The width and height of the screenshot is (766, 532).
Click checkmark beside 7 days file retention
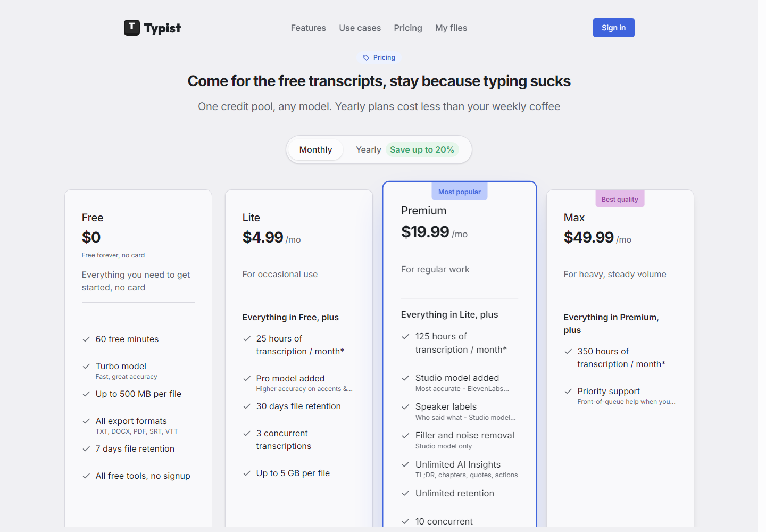[86, 448]
